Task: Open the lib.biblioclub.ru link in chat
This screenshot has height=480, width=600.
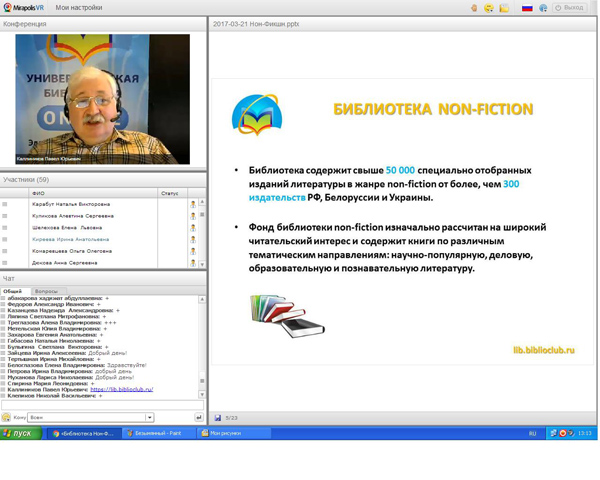Action: click(122, 389)
